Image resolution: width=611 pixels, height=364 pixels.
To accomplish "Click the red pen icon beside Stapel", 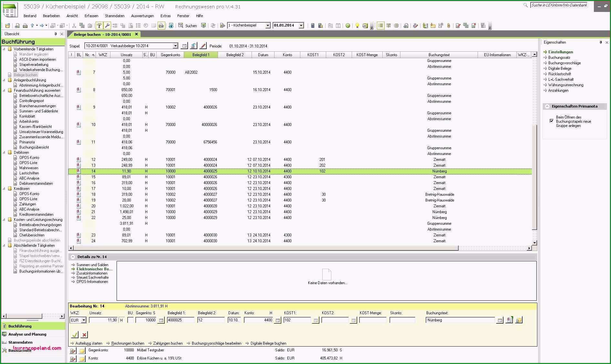I will [203, 46].
